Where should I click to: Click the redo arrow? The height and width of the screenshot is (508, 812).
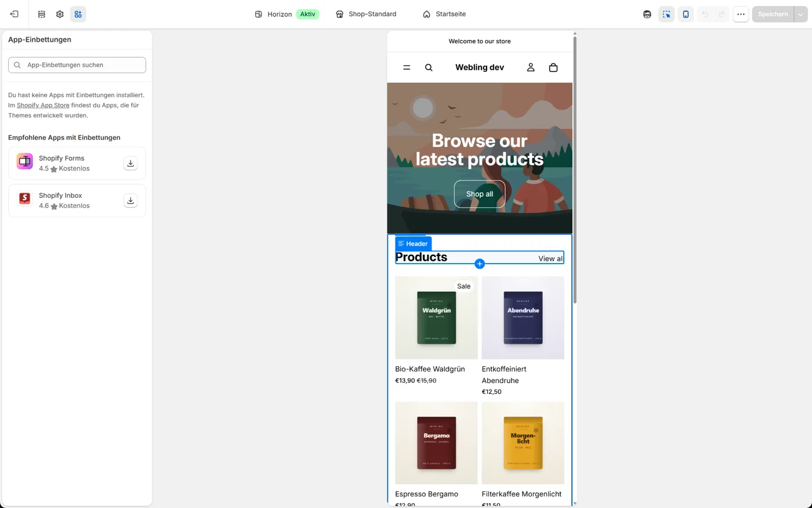tap(722, 14)
